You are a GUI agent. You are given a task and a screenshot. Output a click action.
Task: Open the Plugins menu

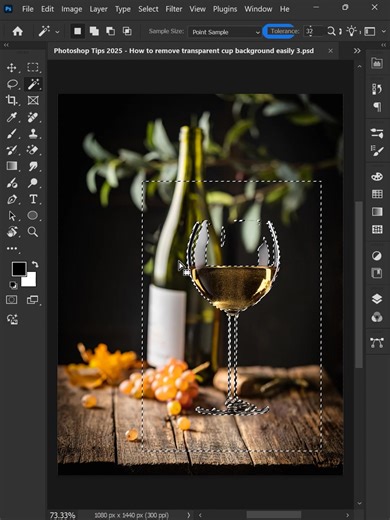(x=225, y=9)
